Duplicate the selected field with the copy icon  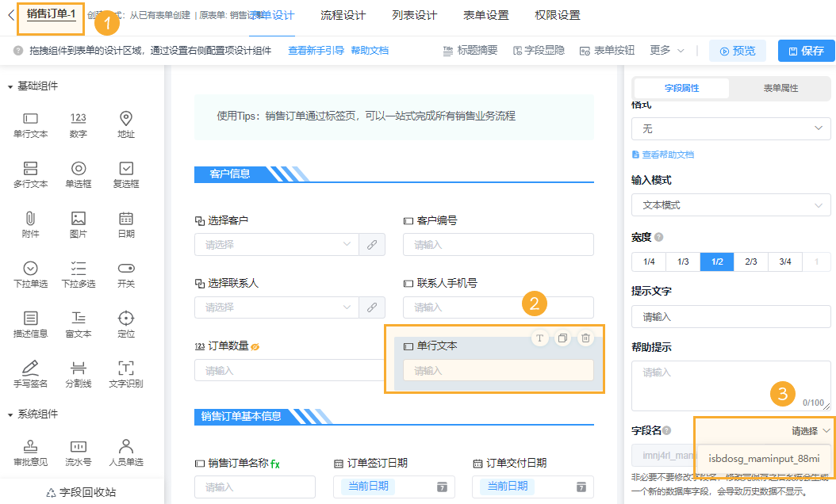[563, 338]
